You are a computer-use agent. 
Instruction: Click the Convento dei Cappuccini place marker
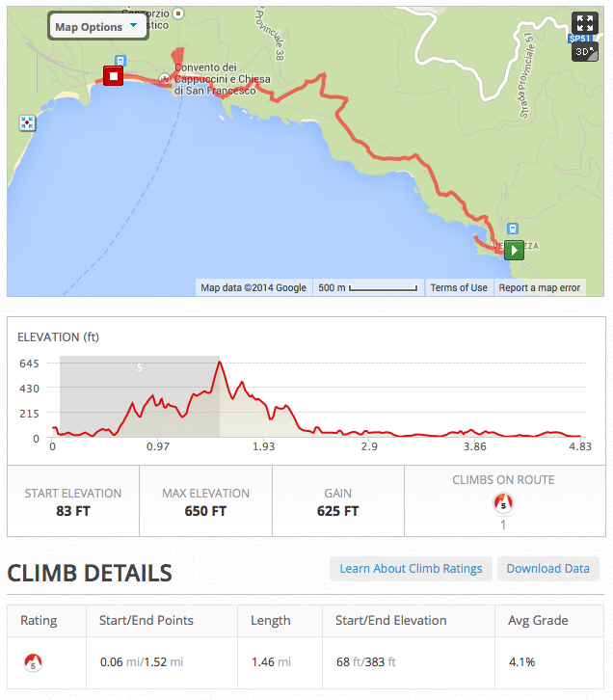pyautogui.click(x=165, y=79)
